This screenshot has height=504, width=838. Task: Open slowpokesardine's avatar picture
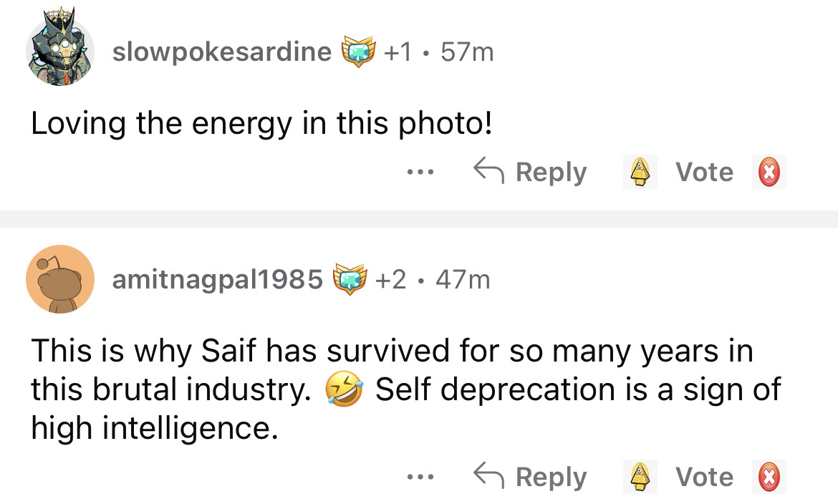coord(60,52)
